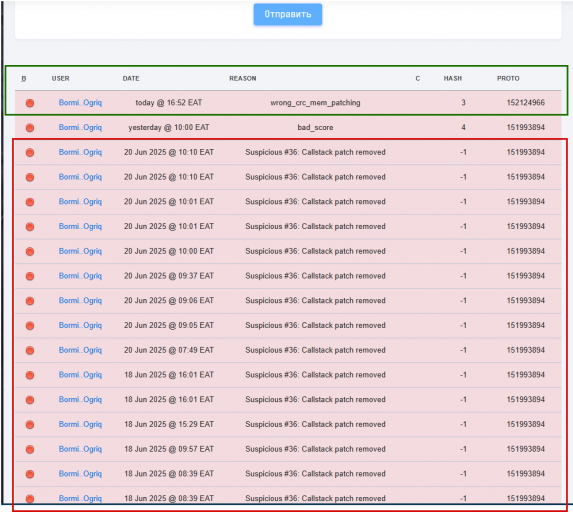This screenshot has width=573, height=512.
Task: Click red status dot in 20 Jun 09:06 row
Action: coord(30,301)
